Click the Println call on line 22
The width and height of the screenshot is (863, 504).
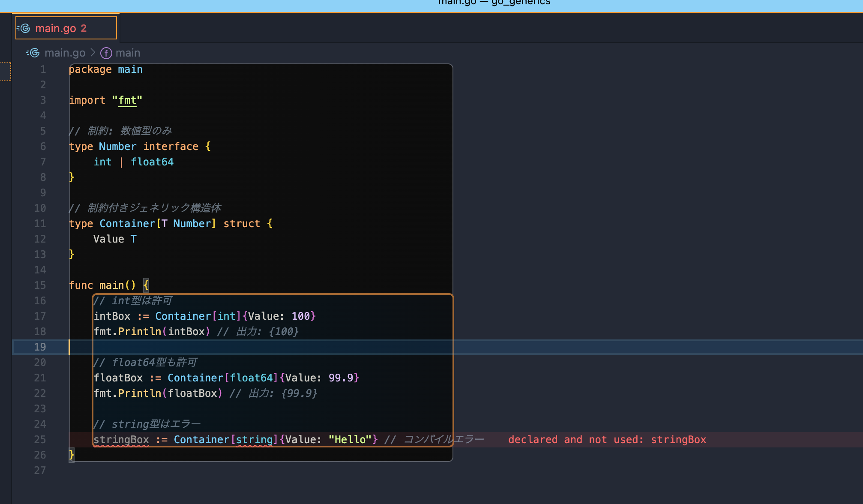[x=140, y=393]
